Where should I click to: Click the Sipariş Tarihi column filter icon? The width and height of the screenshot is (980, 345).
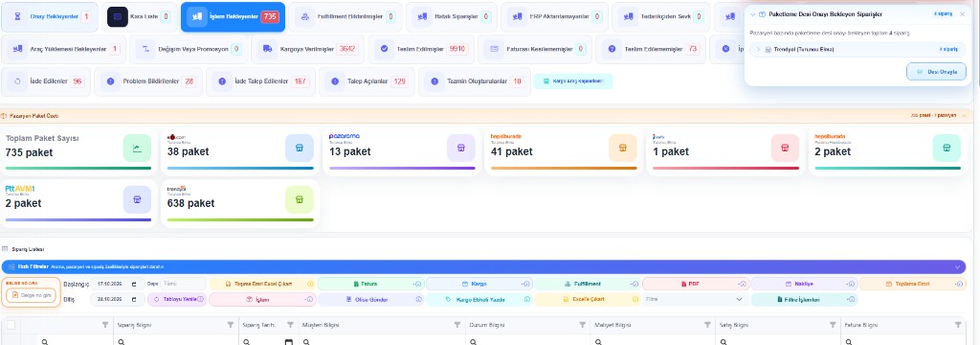[290, 325]
